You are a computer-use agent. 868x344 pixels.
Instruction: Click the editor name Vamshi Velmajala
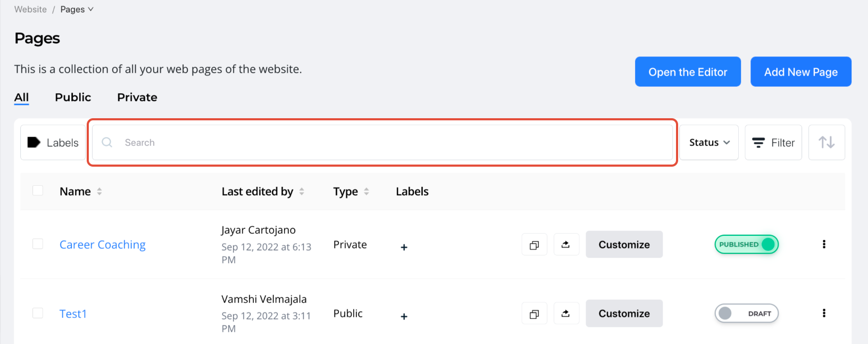(x=264, y=299)
